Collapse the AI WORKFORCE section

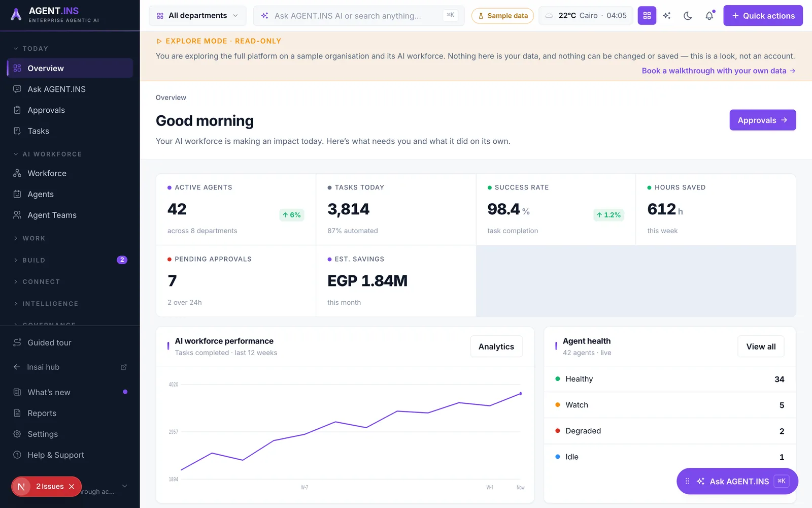(48, 154)
